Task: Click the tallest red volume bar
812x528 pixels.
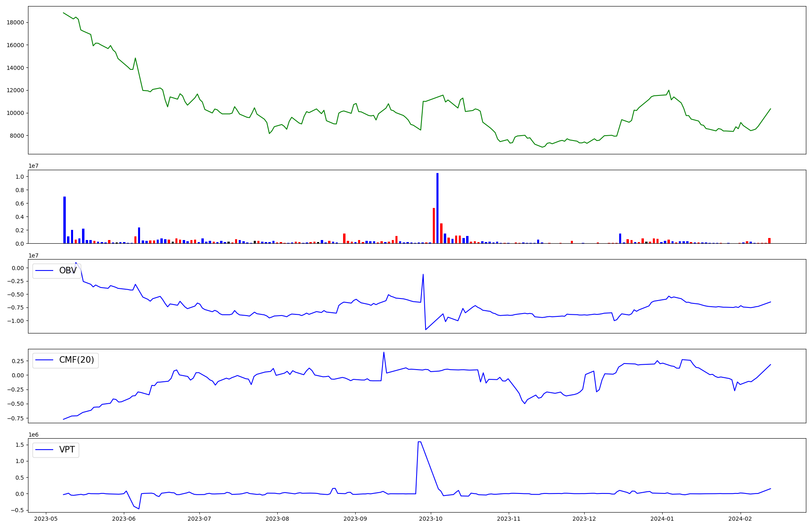Action: tap(434, 226)
